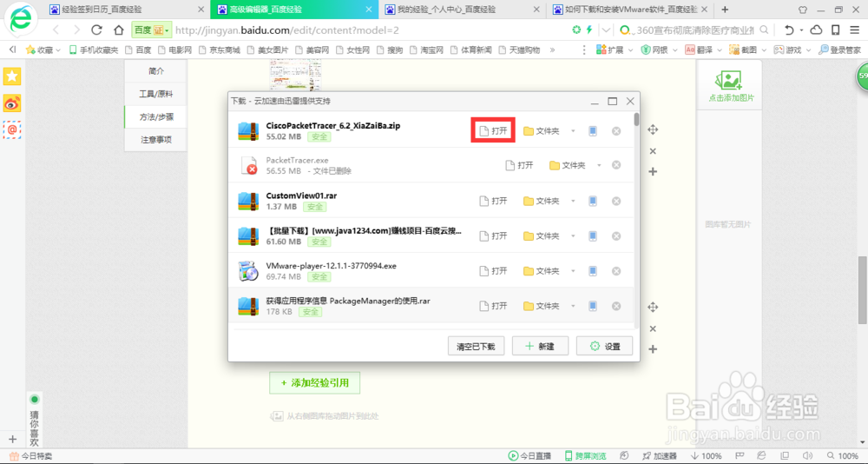Screen dimensions: 868x464
Task: Open 登录管家 in bookmarks bar
Action: (x=840, y=50)
